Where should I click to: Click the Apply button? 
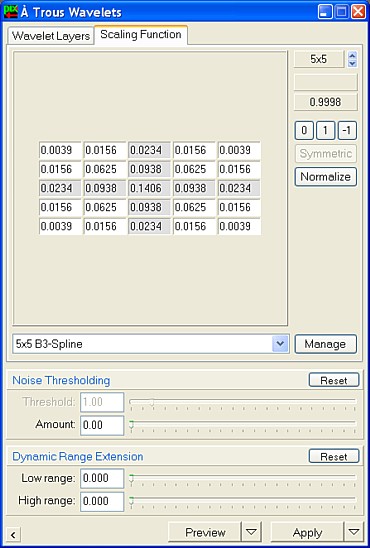[307, 532]
